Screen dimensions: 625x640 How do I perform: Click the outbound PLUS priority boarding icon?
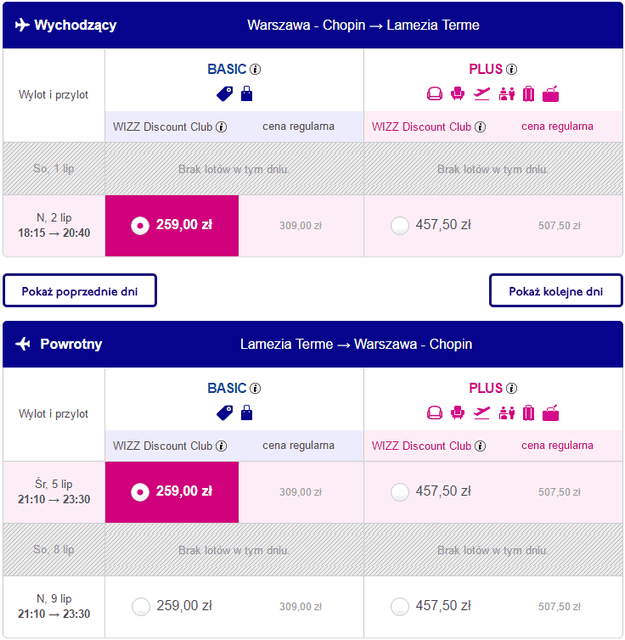point(482,94)
